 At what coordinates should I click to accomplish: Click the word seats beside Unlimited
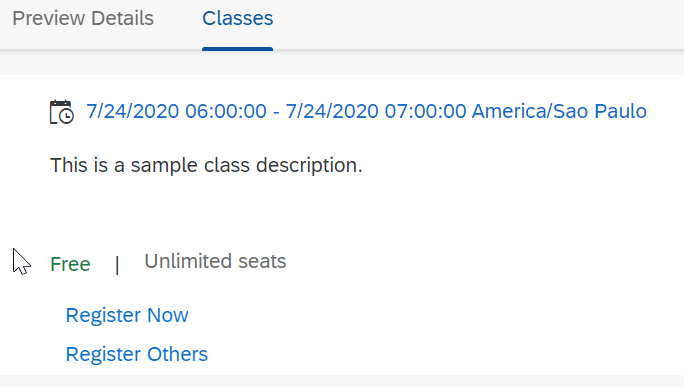[262, 261]
